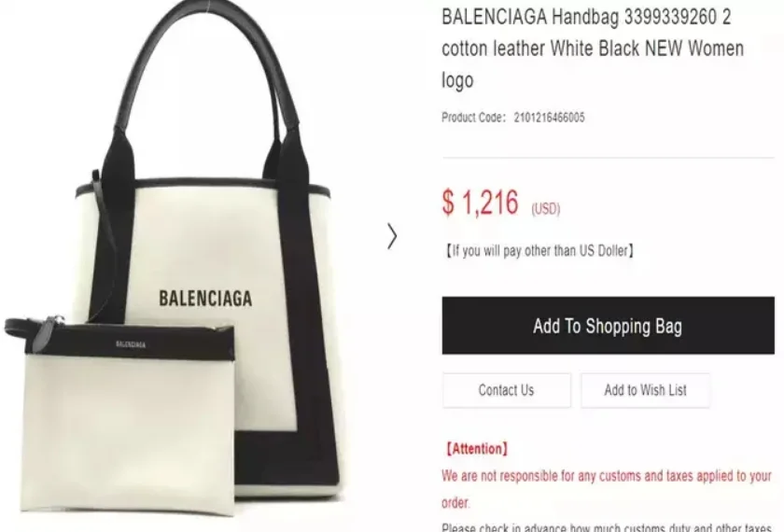Click the red [Attention] heading

(477, 449)
